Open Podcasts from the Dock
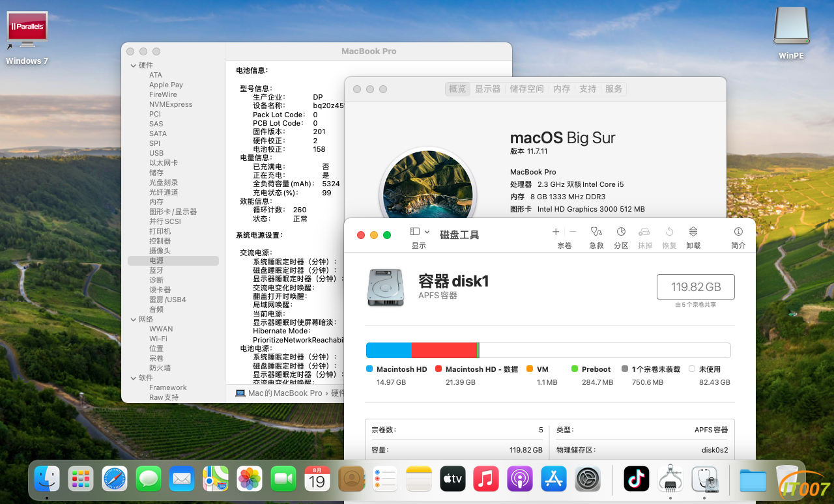Image resolution: width=834 pixels, height=504 pixels. (x=520, y=479)
